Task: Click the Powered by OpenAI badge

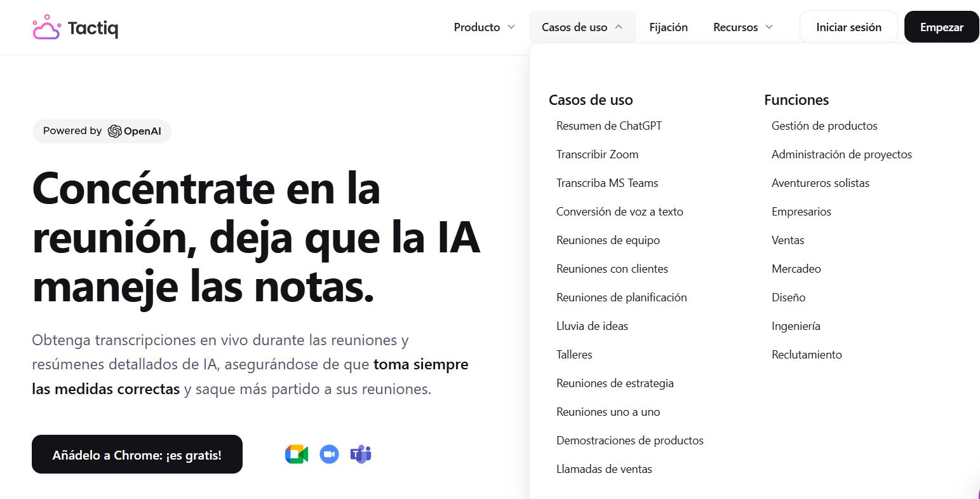Action: coord(102,131)
